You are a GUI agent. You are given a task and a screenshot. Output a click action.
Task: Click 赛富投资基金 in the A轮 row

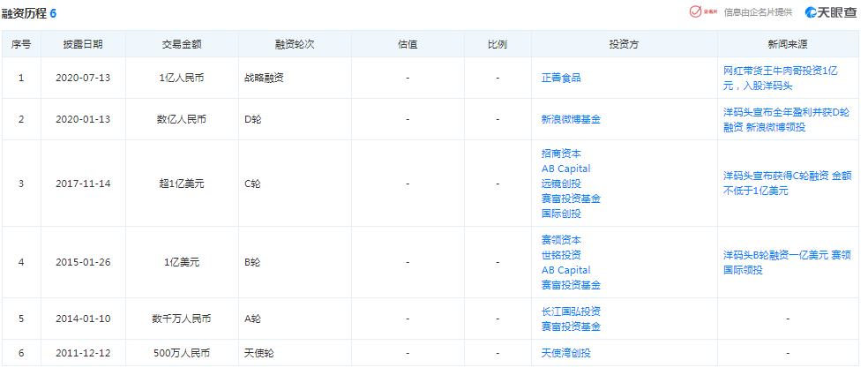click(571, 326)
